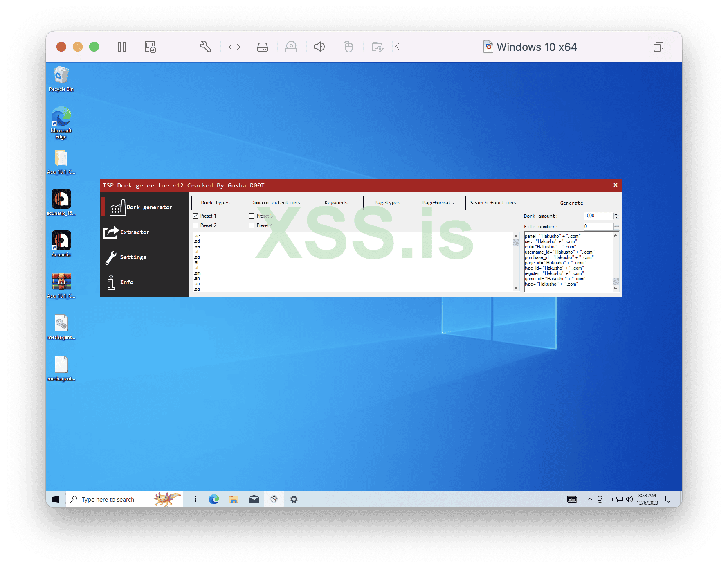Open File Explorer from taskbar
The height and width of the screenshot is (568, 728).
234,499
